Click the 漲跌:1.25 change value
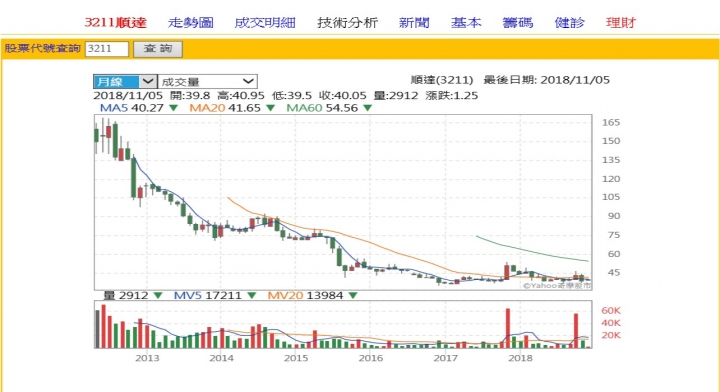 [451, 95]
